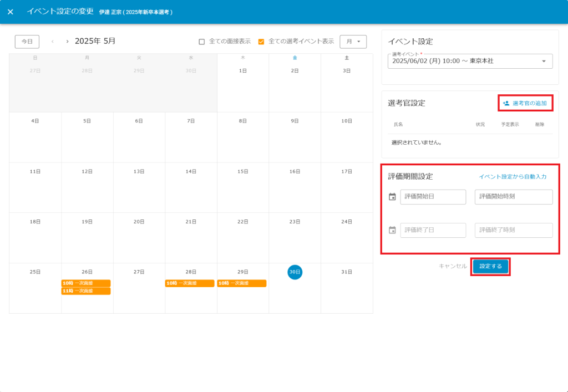
Task: Enable 全ての面接表示 checkbox
Action: pyautogui.click(x=202, y=42)
